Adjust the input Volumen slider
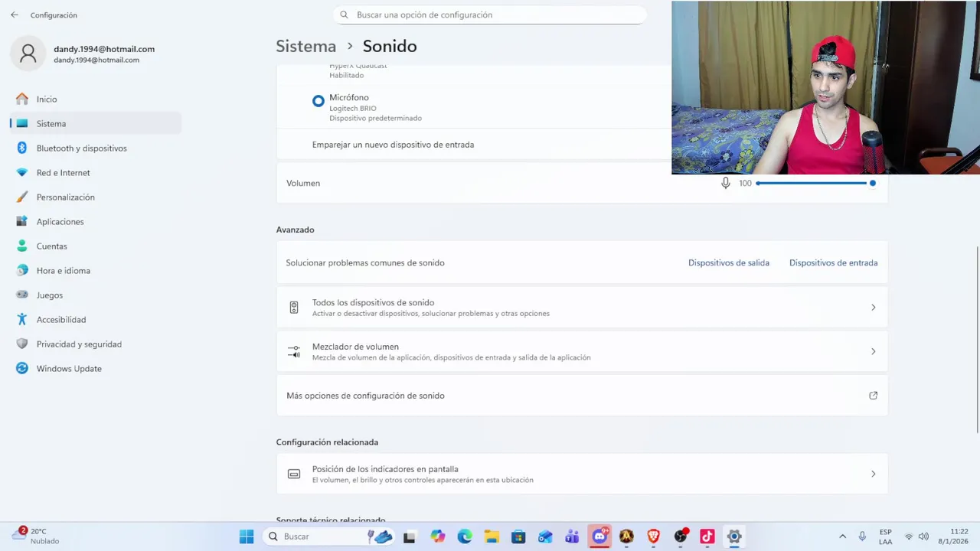This screenshot has height=551, width=980. (x=815, y=184)
